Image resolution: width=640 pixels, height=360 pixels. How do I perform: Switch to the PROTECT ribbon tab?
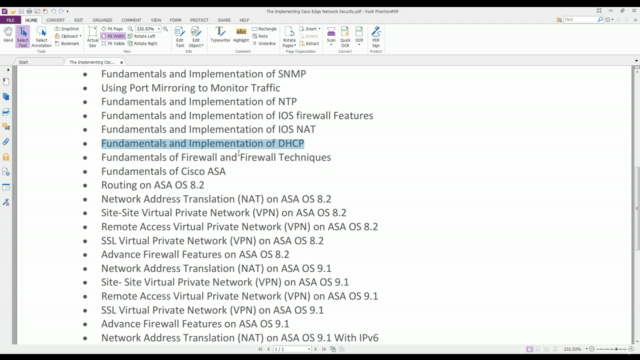[199, 20]
